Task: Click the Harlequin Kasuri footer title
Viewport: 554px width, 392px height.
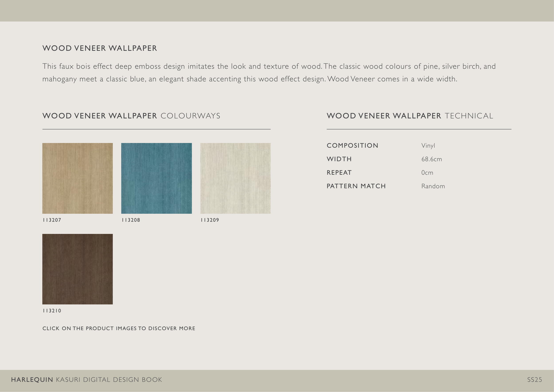Action: pos(86,380)
